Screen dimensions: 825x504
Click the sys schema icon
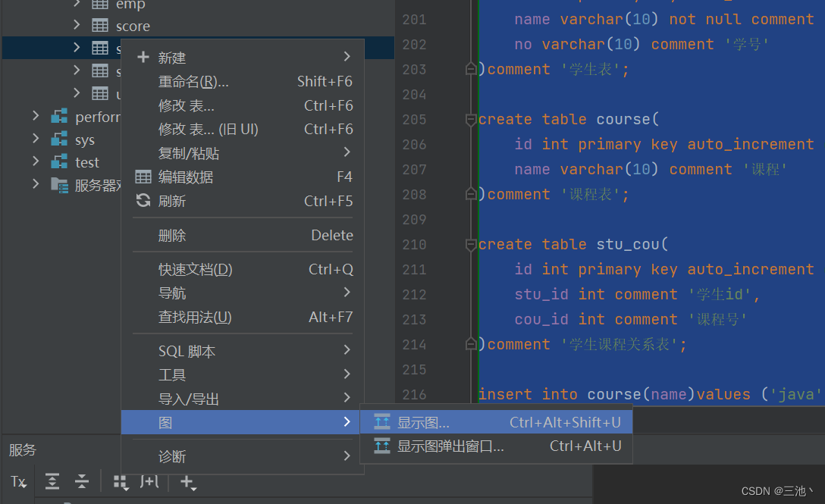point(59,139)
